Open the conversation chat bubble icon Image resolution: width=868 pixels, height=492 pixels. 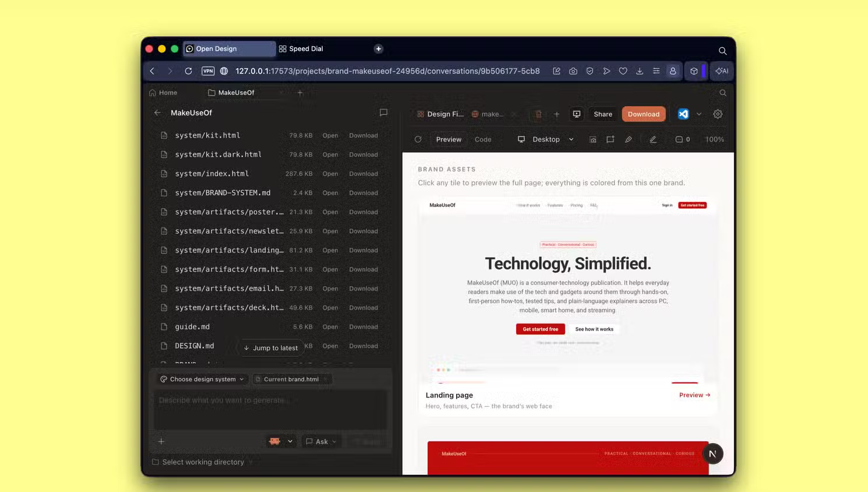click(383, 113)
